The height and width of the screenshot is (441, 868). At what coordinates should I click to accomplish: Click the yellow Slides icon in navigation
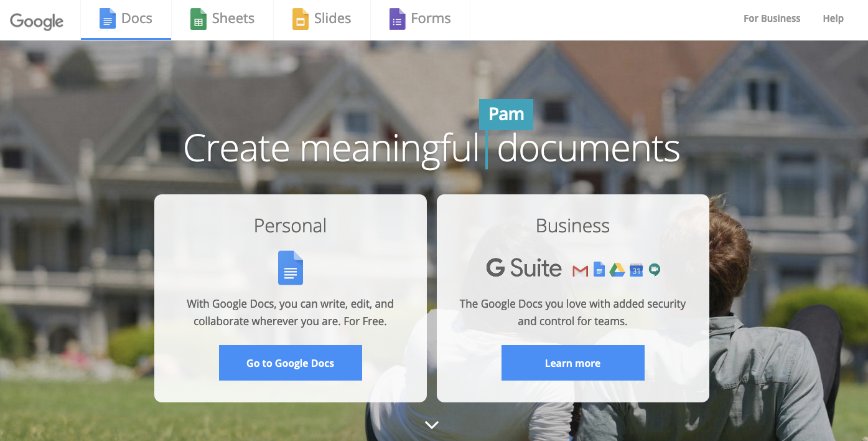coord(301,19)
